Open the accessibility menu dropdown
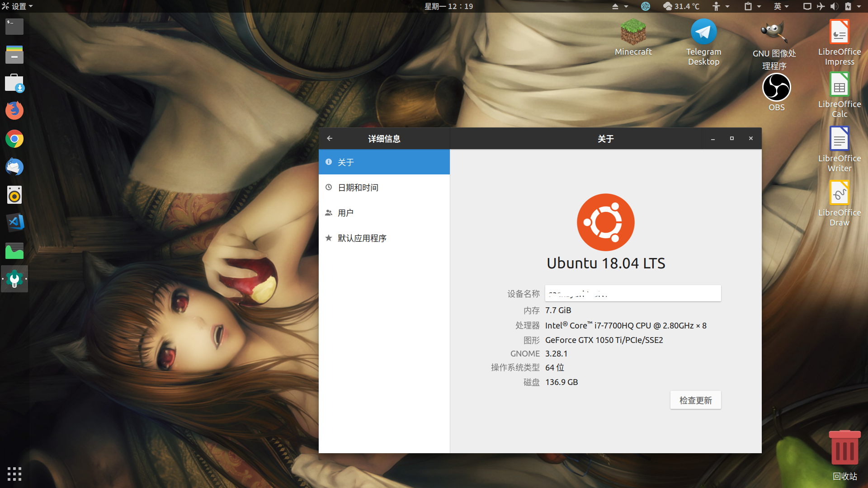868x488 pixels. (721, 6)
